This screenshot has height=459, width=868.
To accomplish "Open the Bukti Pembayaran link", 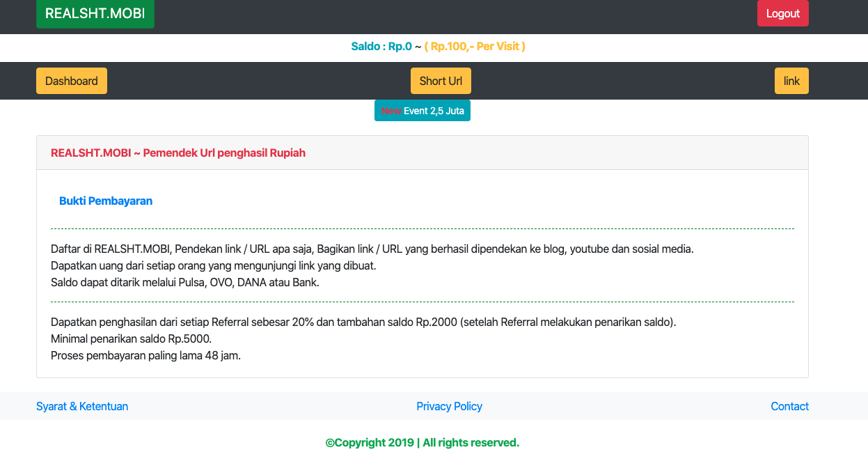I will click(106, 201).
